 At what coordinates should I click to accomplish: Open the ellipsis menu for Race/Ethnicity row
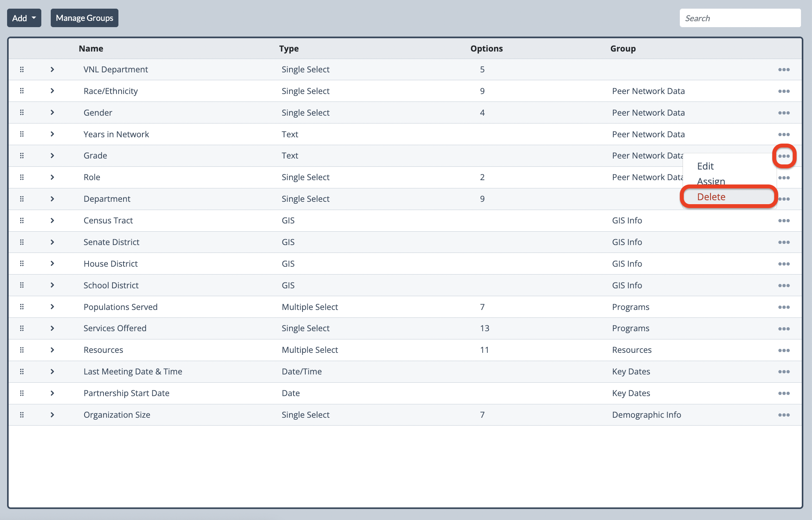coord(784,91)
